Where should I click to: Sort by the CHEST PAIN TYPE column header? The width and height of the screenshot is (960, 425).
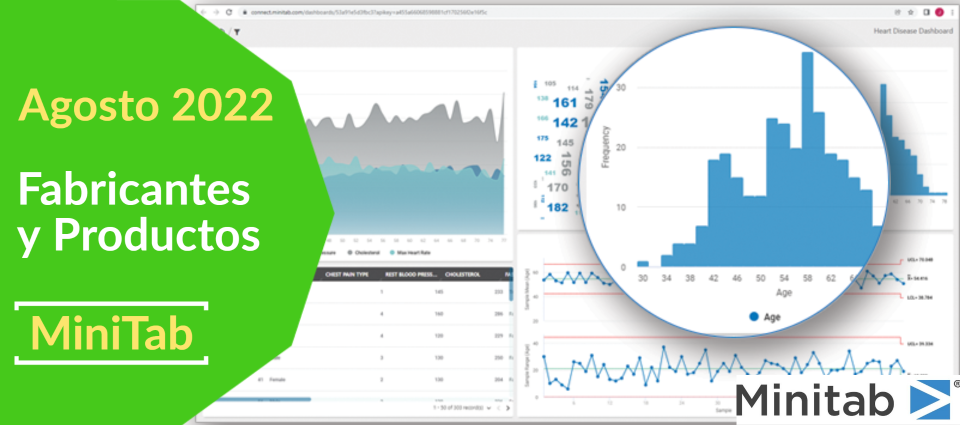(x=347, y=274)
